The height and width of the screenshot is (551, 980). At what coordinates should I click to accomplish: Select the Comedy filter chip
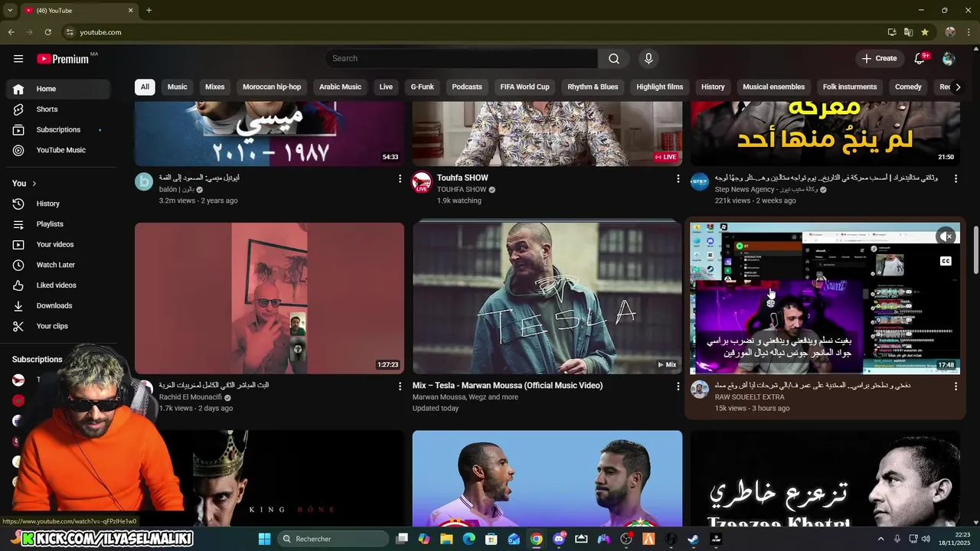[x=908, y=87]
